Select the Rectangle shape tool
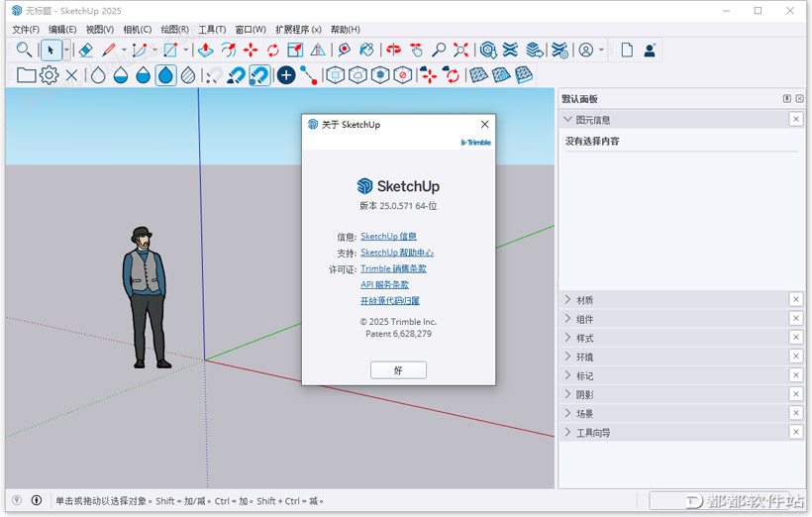This screenshot has width=812, height=517. point(170,50)
